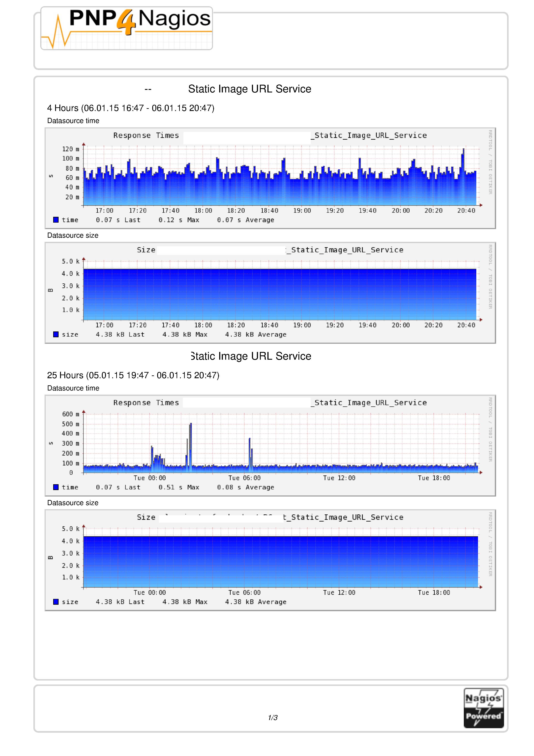This screenshot has width=534, height=756.
Task: Click blue time legend swatch in 25 Hours graph
Action: click(x=56, y=487)
